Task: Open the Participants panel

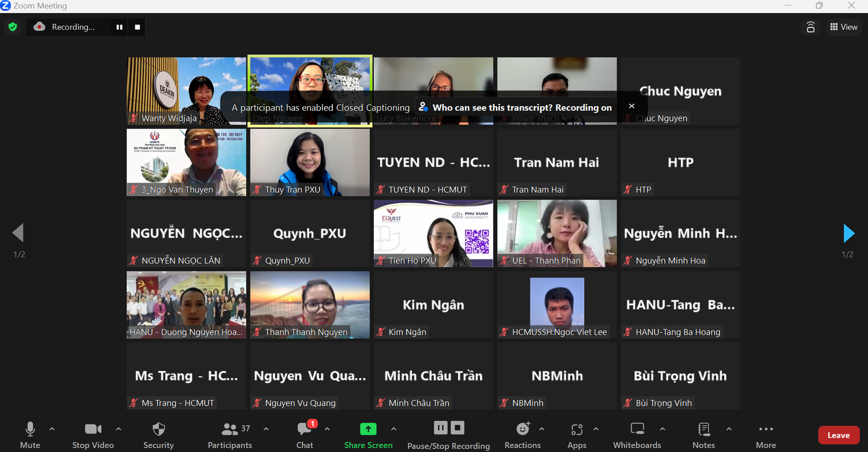Action: [x=230, y=435]
